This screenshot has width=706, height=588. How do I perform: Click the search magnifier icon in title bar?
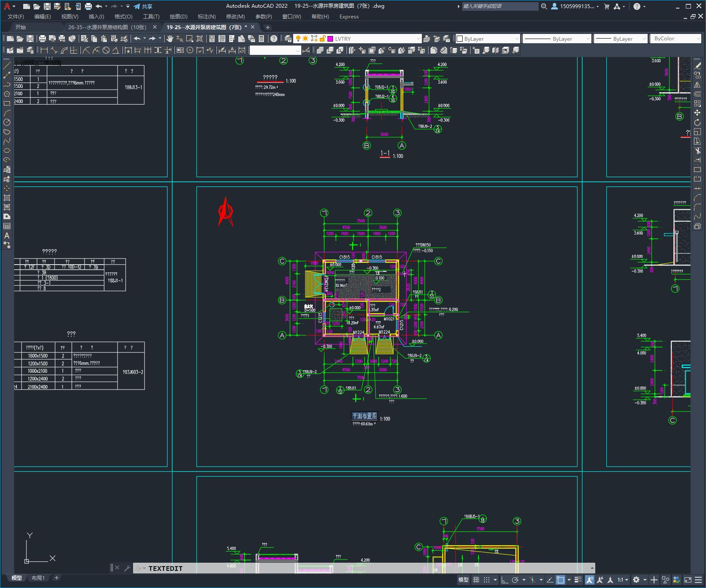click(x=544, y=6)
